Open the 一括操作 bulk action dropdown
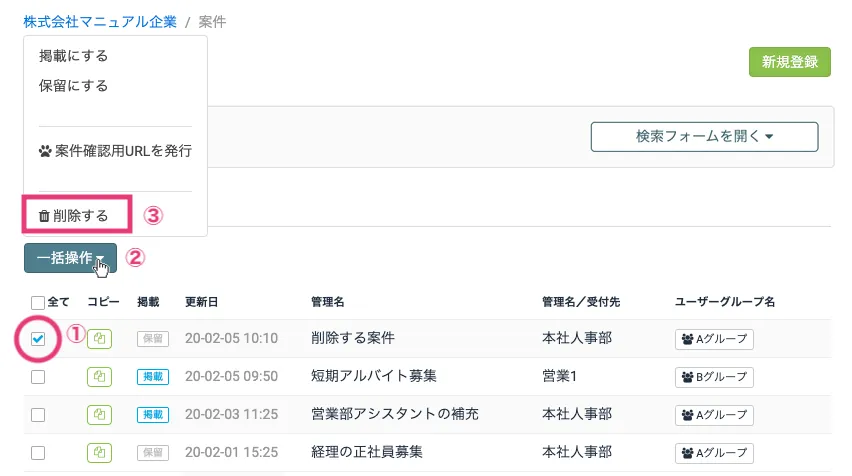 [70, 258]
